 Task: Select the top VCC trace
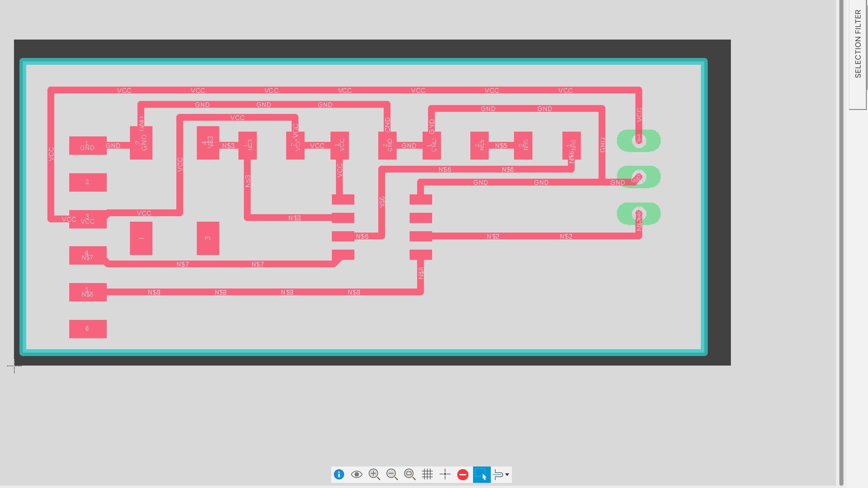point(307,90)
